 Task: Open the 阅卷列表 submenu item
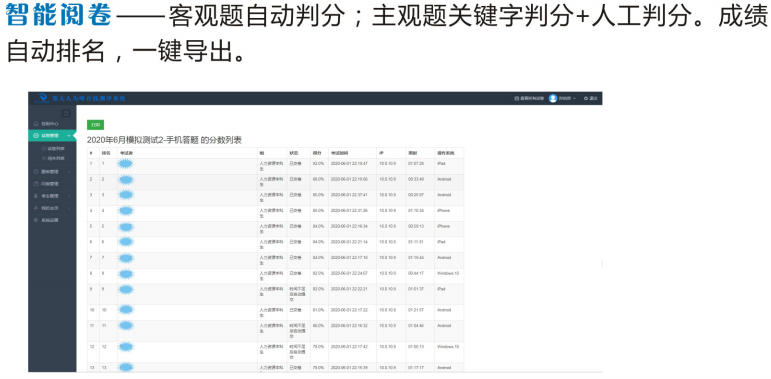tap(53, 158)
